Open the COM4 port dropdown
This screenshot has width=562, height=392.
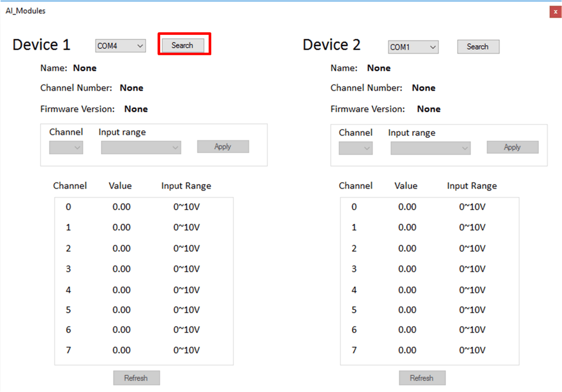click(120, 46)
